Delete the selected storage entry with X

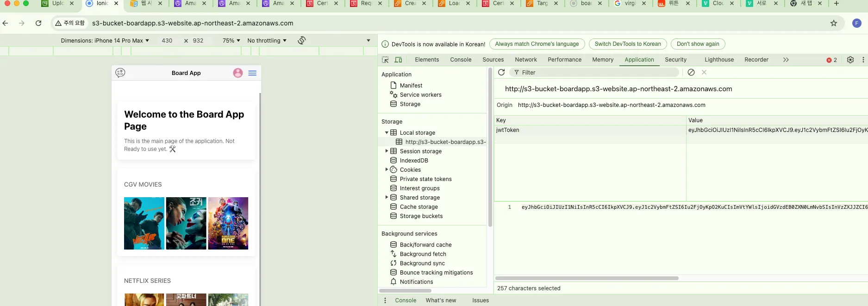pos(704,72)
